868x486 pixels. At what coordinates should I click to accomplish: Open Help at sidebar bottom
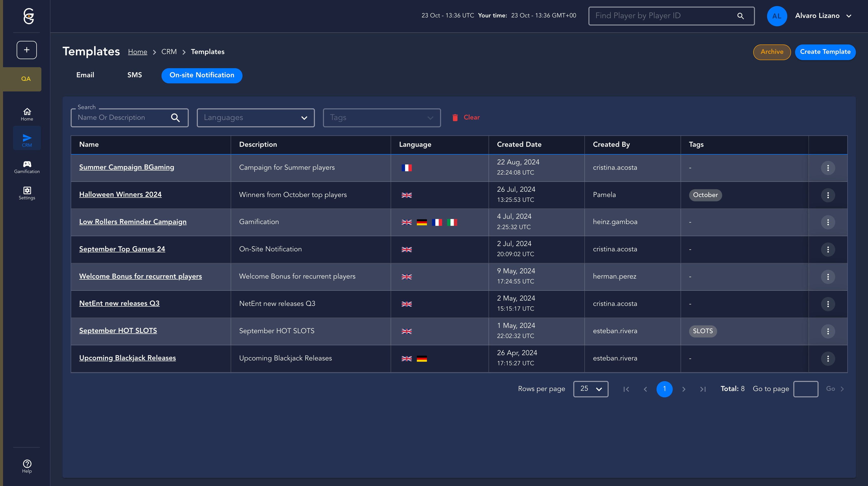coord(27,466)
